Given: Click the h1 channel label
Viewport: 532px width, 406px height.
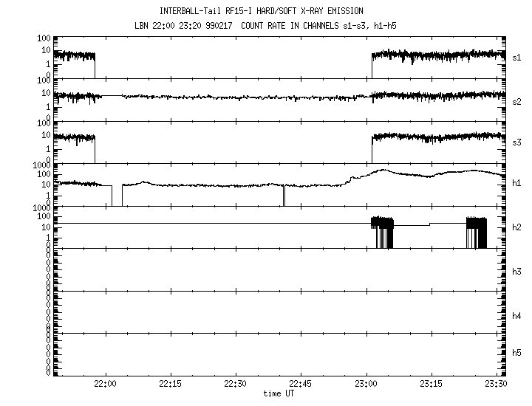Looking at the screenshot, I should [517, 182].
